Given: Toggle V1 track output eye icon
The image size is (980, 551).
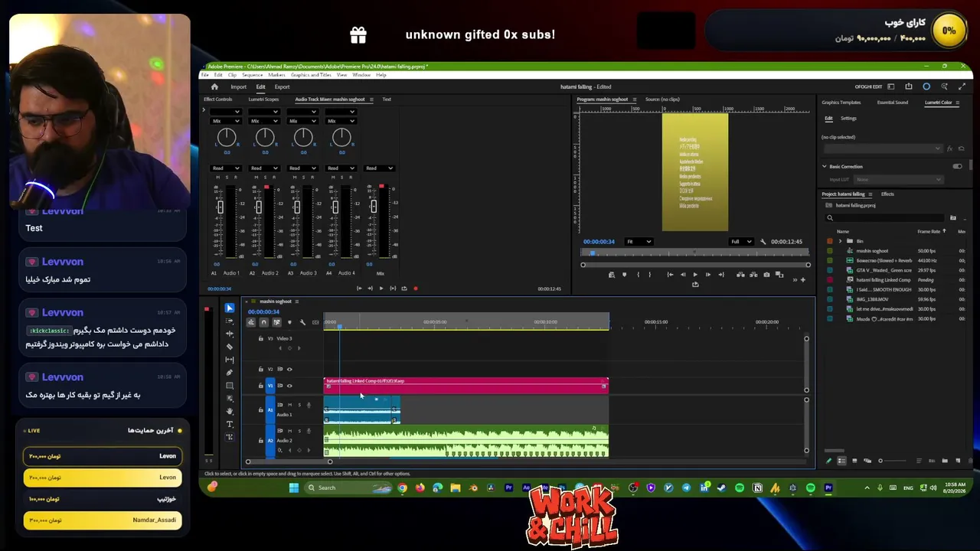Looking at the screenshot, I should [289, 386].
